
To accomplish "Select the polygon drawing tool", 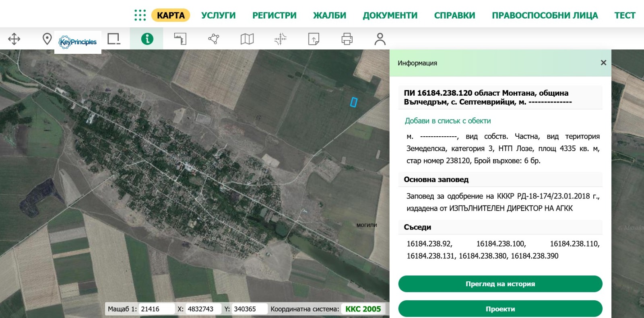I will [214, 39].
